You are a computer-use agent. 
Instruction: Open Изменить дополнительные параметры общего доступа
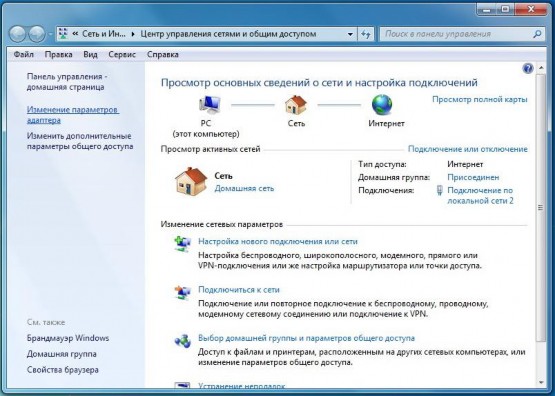pos(80,141)
